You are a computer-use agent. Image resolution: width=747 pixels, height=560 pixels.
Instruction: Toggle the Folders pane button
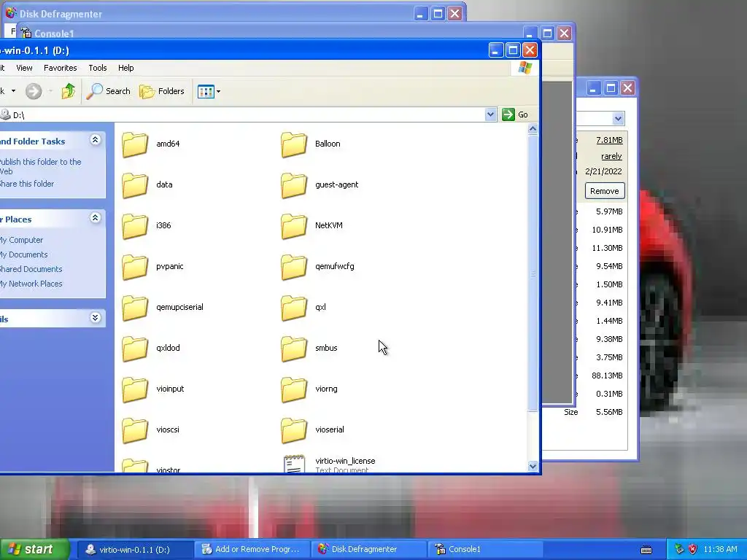(x=162, y=91)
